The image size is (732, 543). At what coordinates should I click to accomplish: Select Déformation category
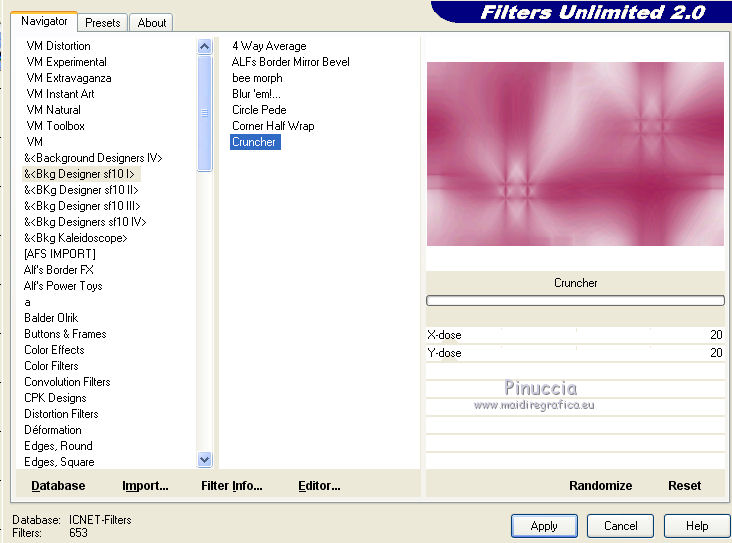[53, 430]
